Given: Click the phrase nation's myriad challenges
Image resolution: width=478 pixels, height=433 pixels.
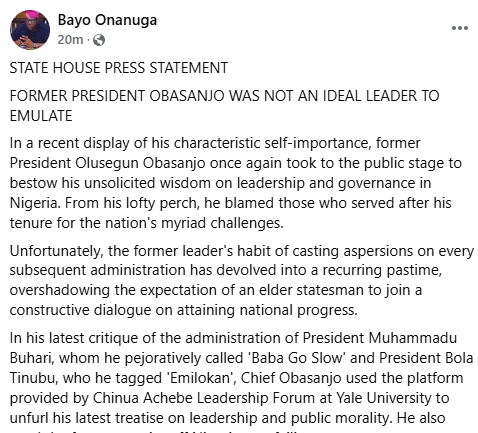Looking at the screenshot, I should pyautogui.click(x=194, y=223).
